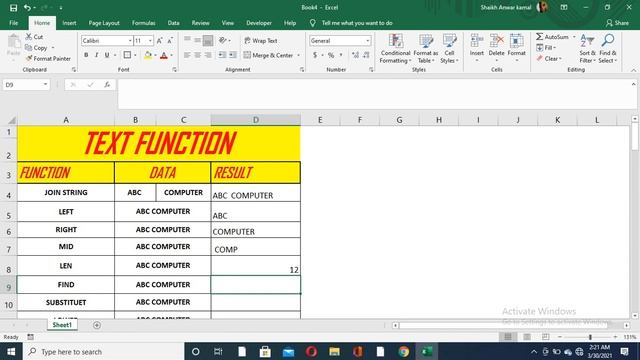
Task: Select the Sheet1 tab
Action: pos(62,325)
